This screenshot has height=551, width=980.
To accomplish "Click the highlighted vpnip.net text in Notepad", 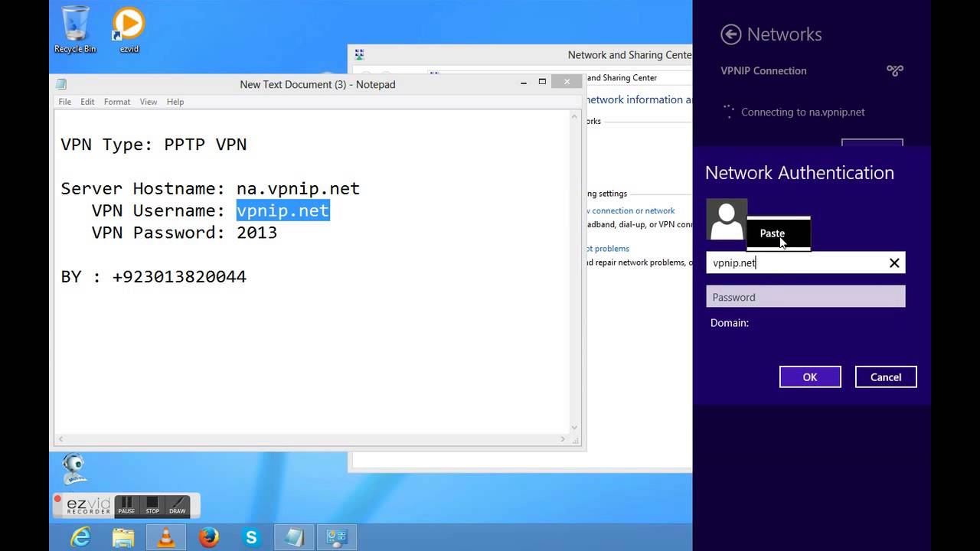I will (283, 210).
